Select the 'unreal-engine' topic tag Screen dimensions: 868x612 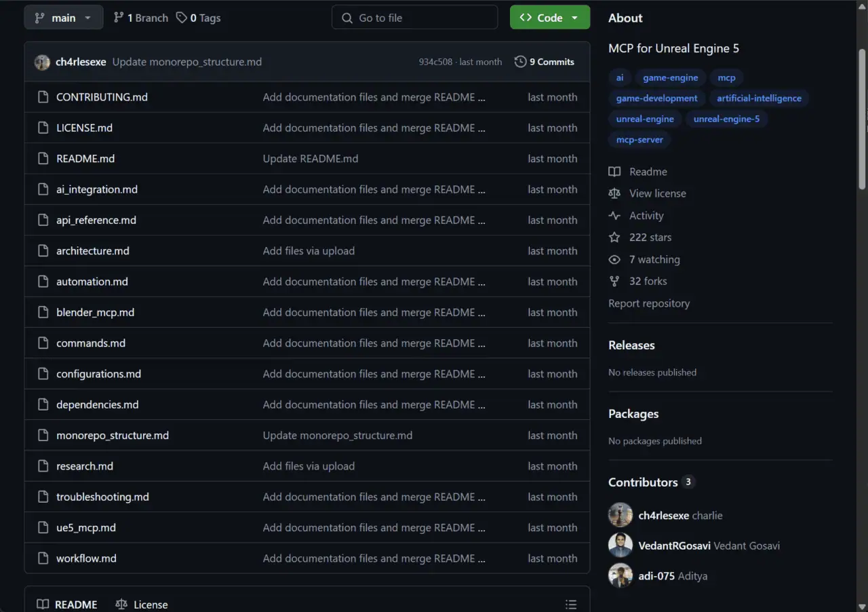click(645, 119)
